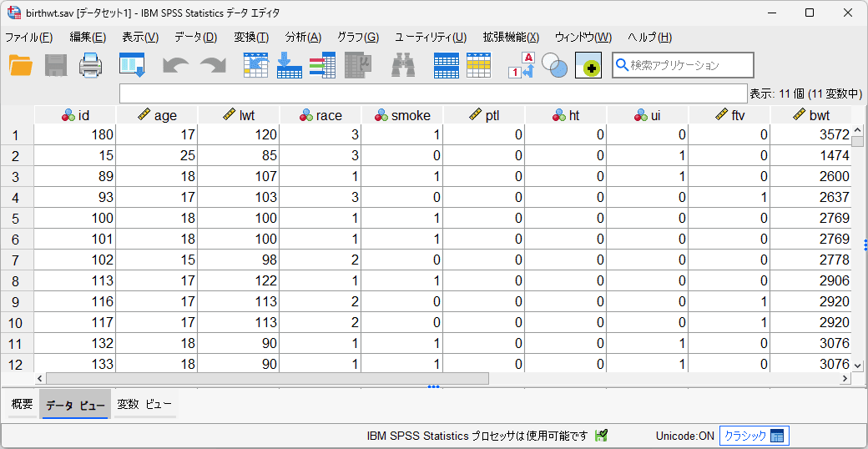
Task: Select the ftv column header
Action: tap(729, 115)
